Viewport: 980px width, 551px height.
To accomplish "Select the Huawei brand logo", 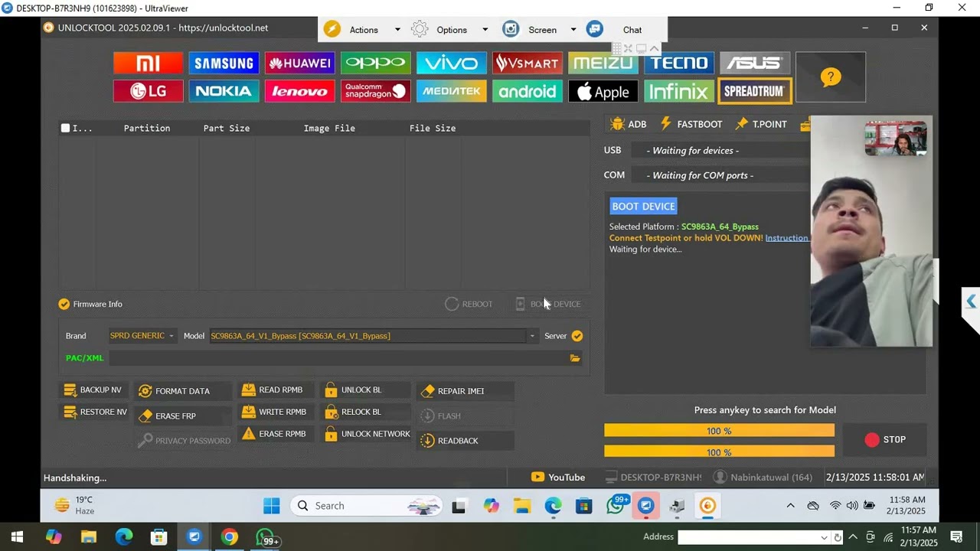I will (299, 63).
